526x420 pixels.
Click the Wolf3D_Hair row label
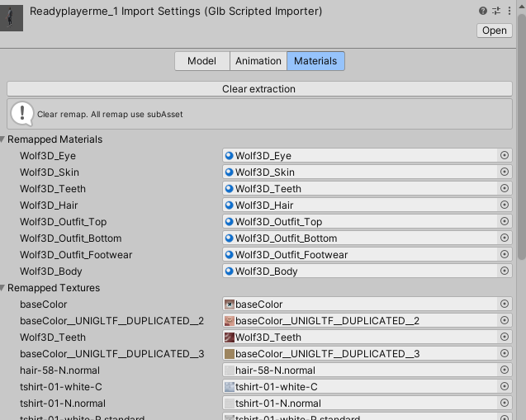pos(49,205)
